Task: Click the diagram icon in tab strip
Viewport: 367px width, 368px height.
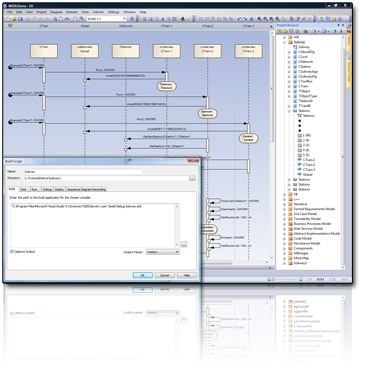Action: pos(10,26)
